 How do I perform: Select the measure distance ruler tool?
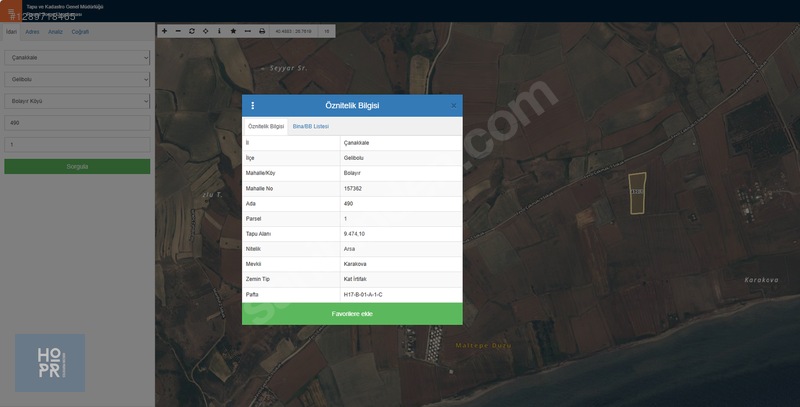click(x=247, y=31)
